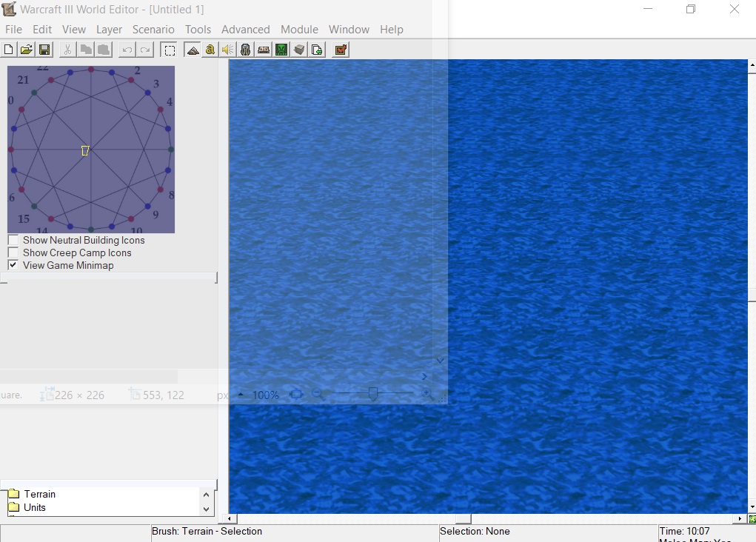The image size is (756, 542).
Task: Click the palette list scroll down arrow
Action: pyautogui.click(x=206, y=509)
